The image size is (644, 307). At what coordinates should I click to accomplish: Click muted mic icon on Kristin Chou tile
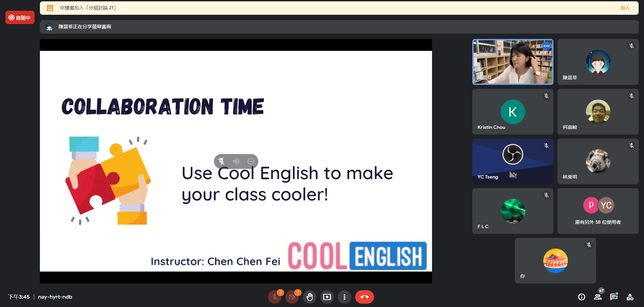pos(546,96)
